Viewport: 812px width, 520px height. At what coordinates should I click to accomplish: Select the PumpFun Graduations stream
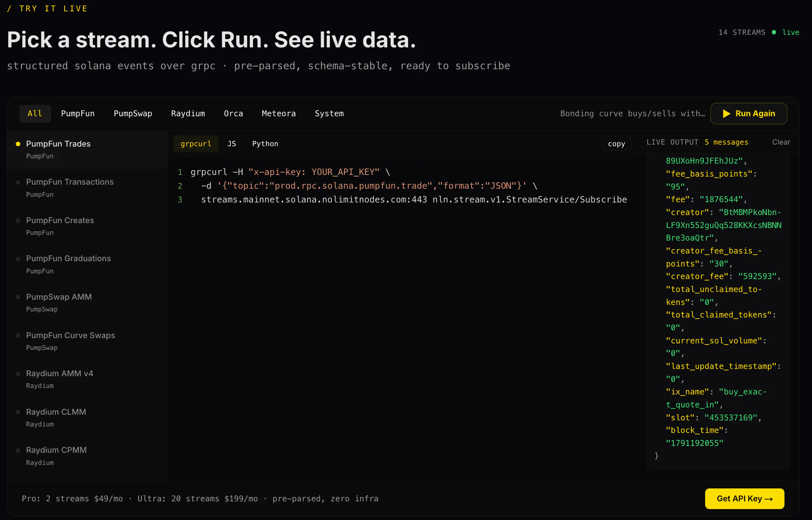click(x=87, y=264)
